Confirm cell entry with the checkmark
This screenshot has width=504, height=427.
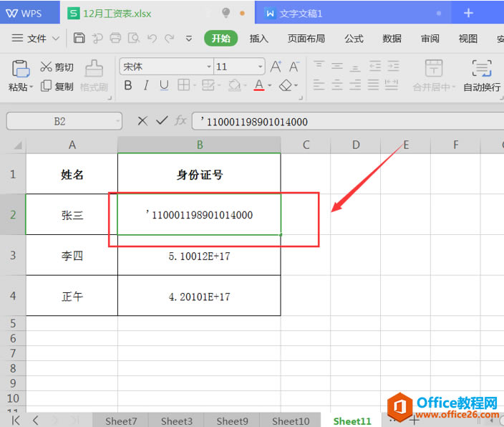(x=162, y=120)
